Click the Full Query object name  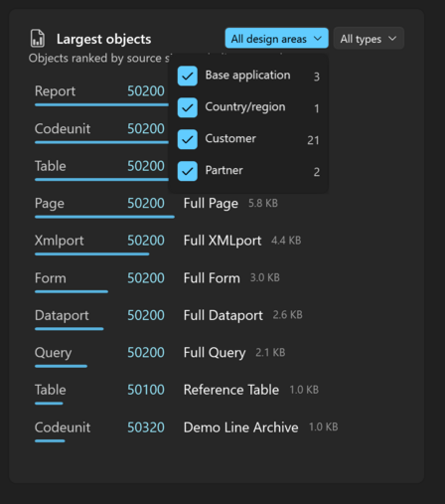[215, 353]
